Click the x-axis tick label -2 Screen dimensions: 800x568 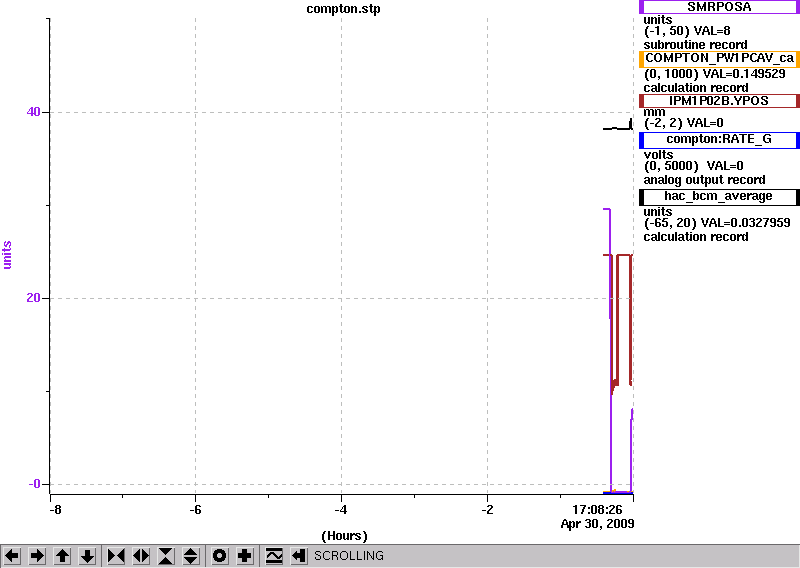487,509
